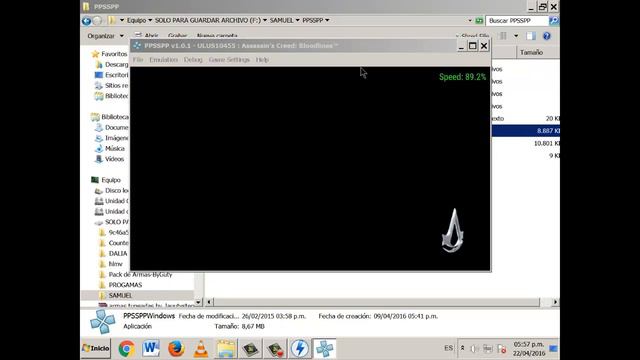Image resolution: width=640 pixels, height=360 pixels.
Task: Select the Pack de Armas-ByGuty folder
Action: click(136, 275)
